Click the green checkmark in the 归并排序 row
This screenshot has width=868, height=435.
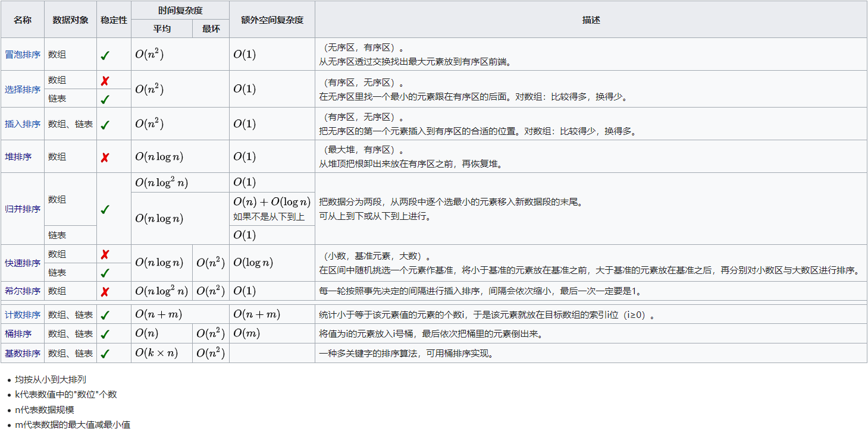click(x=105, y=209)
